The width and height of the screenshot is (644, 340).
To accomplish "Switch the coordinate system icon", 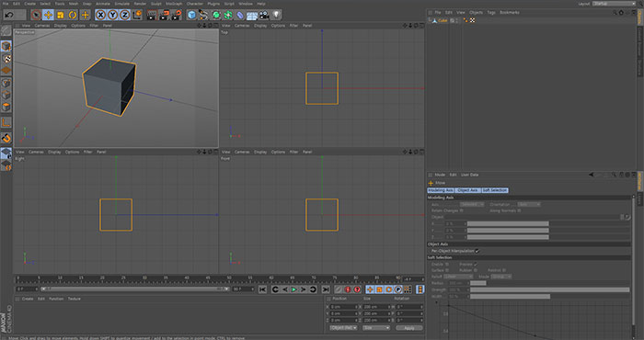I will [138, 16].
